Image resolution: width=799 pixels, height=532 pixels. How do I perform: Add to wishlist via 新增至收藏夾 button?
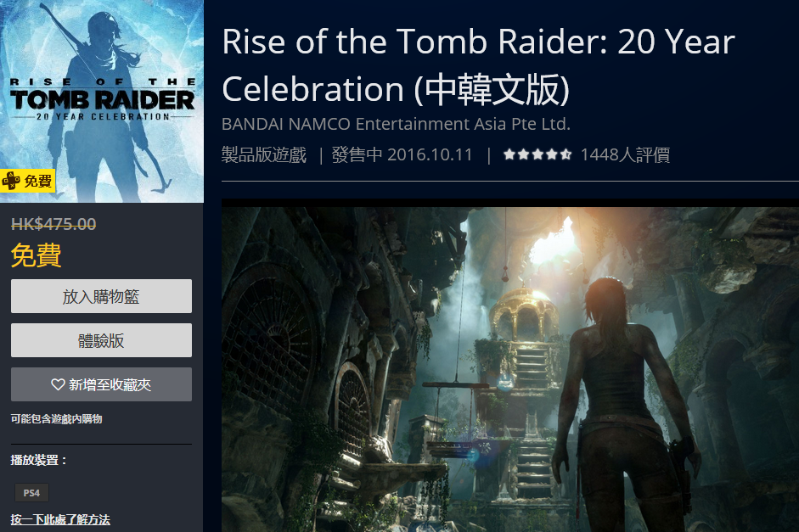101,384
